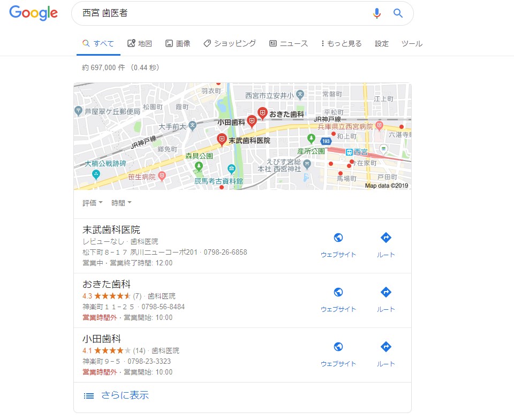Select the すべて tab

coord(99,43)
